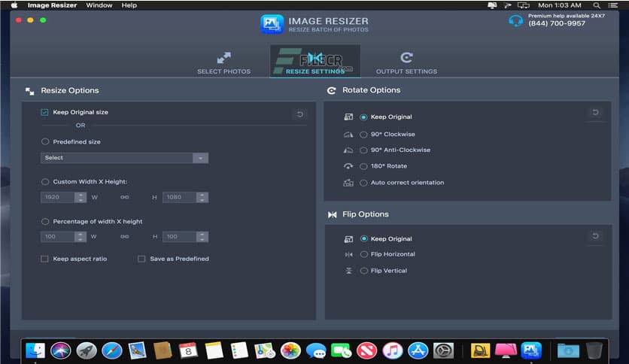Open Siri from the dock
This screenshot has width=629, height=364.
point(61,350)
